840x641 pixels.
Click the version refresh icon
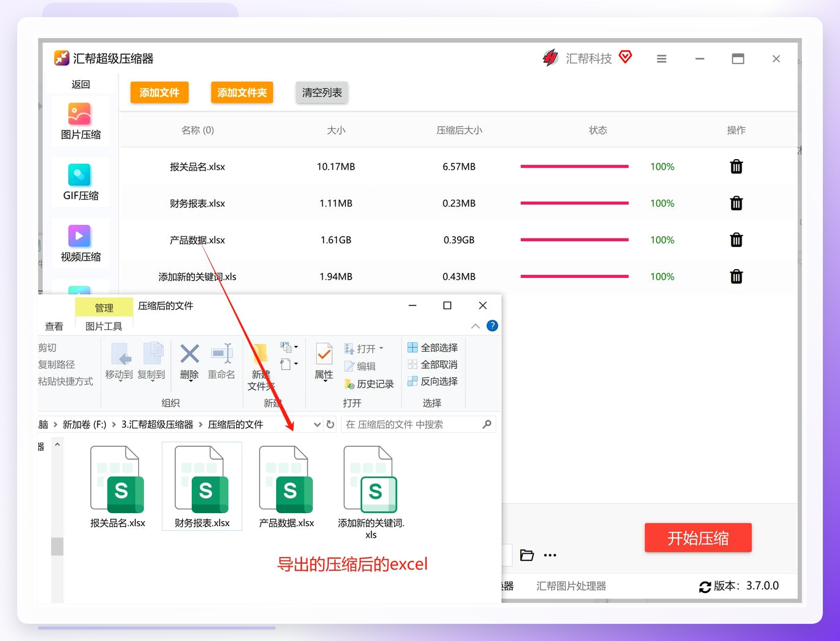click(705, 587)
